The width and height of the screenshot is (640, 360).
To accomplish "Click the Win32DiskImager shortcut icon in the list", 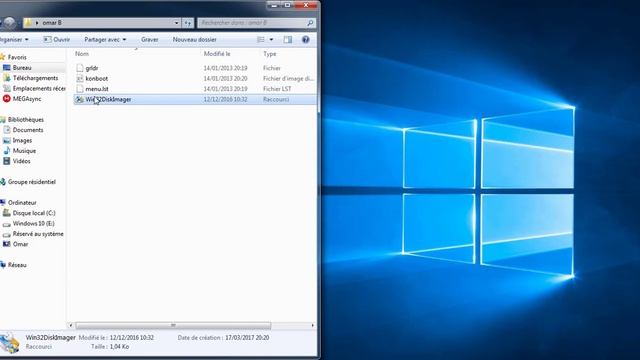I will (80, 99).
